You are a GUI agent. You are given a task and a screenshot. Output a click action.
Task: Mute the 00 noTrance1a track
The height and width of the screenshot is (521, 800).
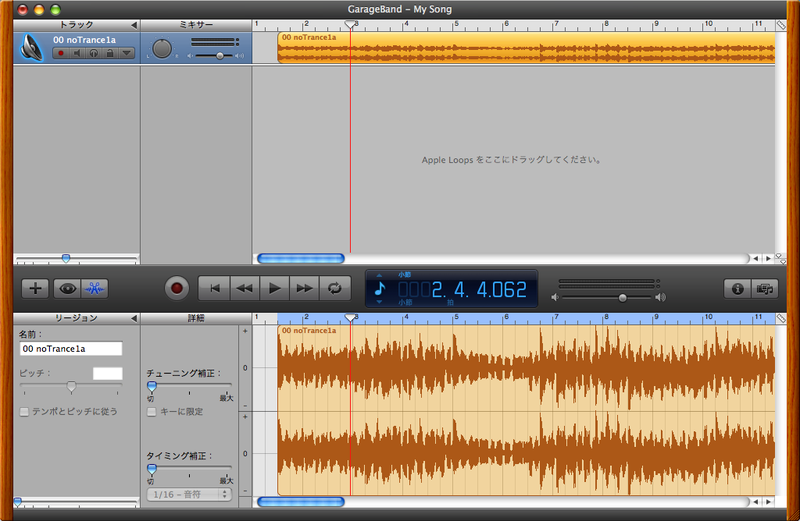coord(77,53)
